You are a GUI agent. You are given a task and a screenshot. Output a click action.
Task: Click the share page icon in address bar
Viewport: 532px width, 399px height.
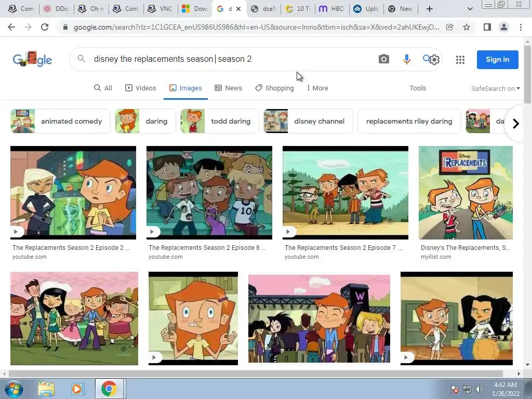[449, 27]
